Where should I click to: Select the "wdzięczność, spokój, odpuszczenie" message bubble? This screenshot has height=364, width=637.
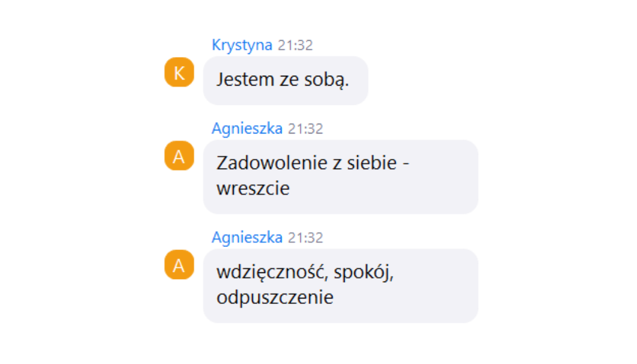[340, 286]
